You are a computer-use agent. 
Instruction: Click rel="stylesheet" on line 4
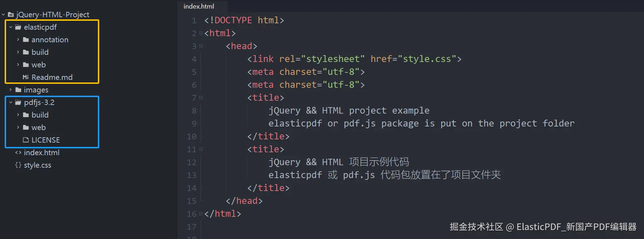(322, 59)
